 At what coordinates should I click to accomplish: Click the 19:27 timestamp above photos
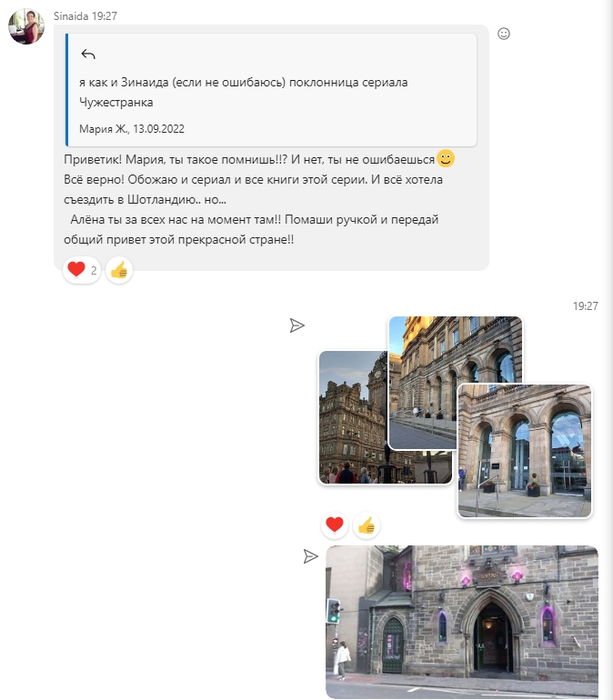coord(586,305)
